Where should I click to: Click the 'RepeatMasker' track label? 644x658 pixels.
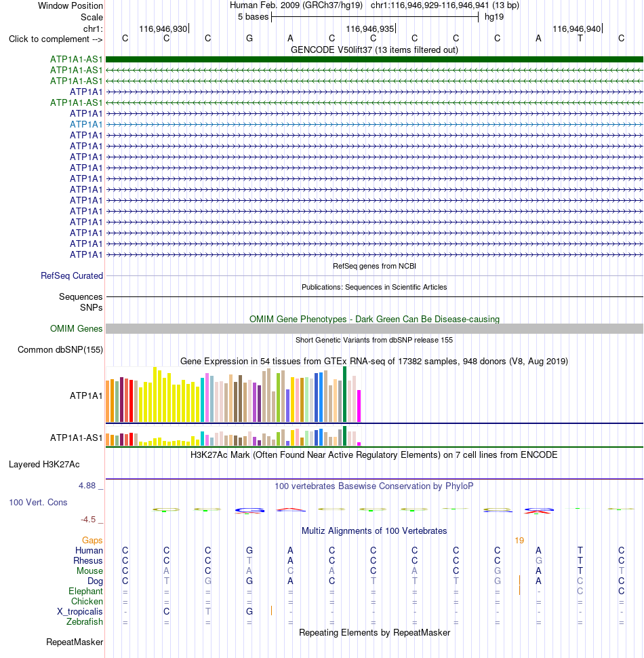75,642
